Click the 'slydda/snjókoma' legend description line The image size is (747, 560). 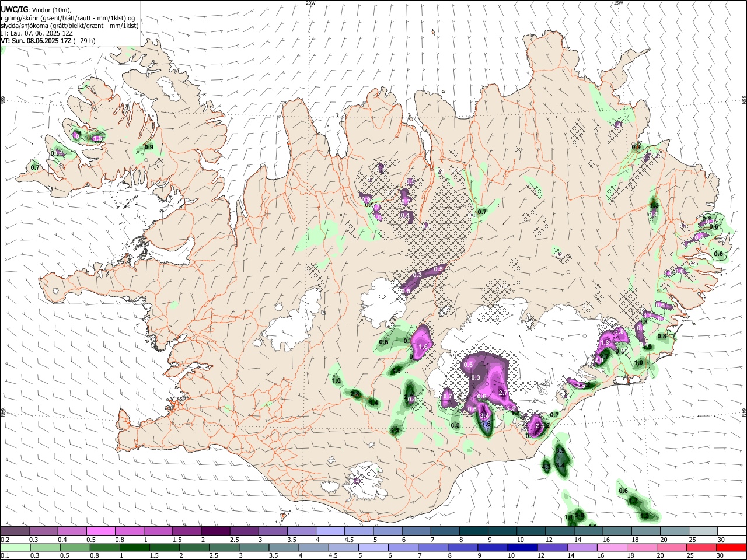pos(69,26)
